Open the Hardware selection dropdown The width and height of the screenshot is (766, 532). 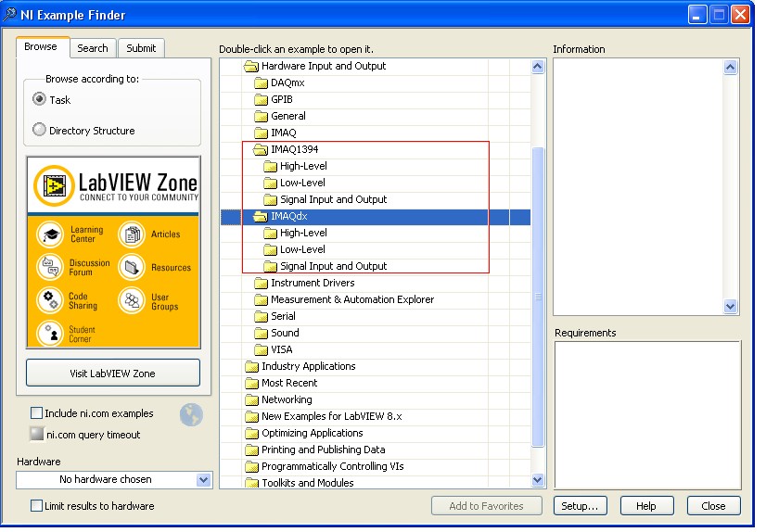pyautogui.click(x=203, y=480)
